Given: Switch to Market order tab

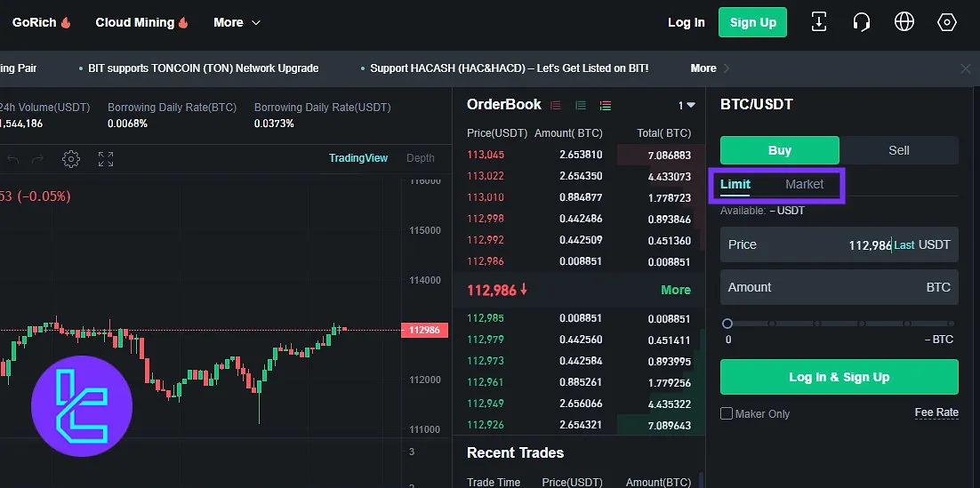Looking at the screenshot, I should [804, 184].
